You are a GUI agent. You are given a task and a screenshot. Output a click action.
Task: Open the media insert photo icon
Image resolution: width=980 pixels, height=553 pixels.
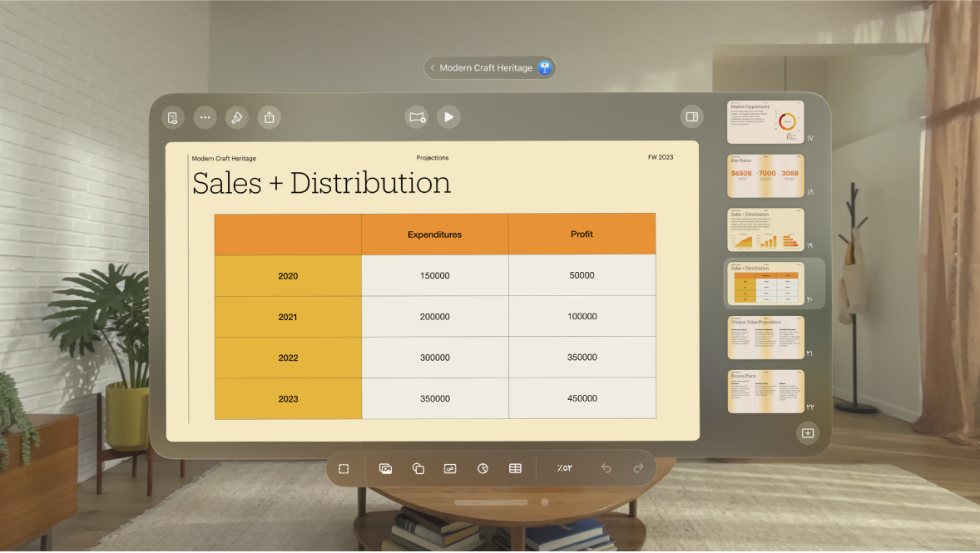click(x=385, y=469)
